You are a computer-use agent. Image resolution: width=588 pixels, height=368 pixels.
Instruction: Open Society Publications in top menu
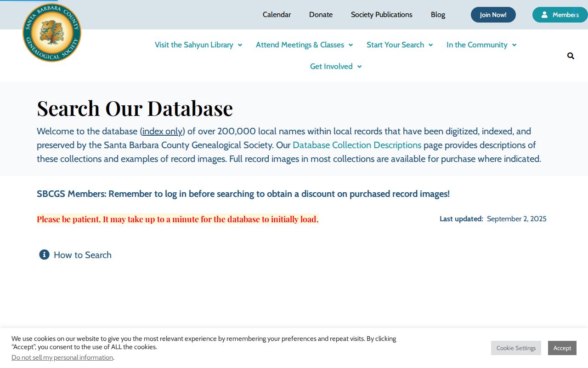tap(382, 15)
